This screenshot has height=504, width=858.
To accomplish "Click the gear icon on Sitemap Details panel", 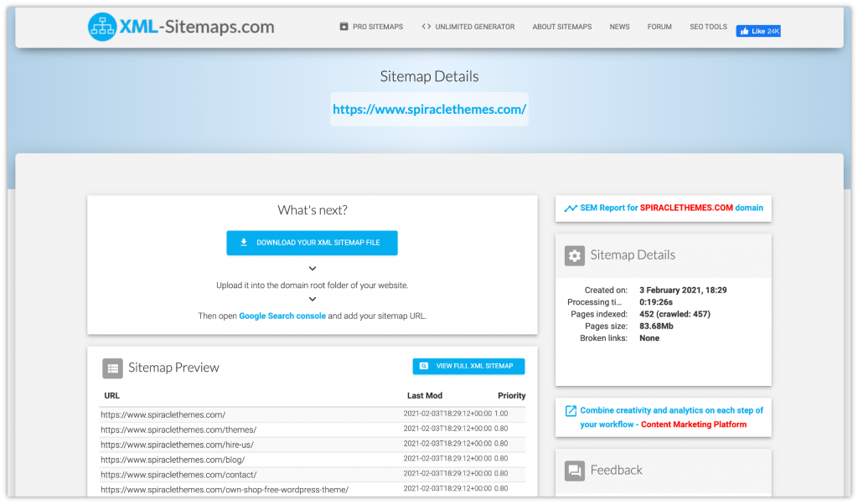I will coord(574,255).
